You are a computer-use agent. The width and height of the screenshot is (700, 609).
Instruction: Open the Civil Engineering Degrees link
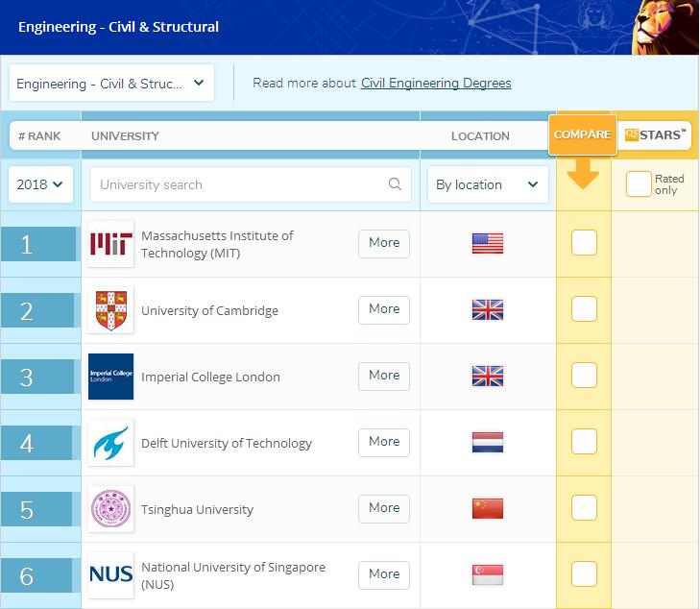pos(436,83)
